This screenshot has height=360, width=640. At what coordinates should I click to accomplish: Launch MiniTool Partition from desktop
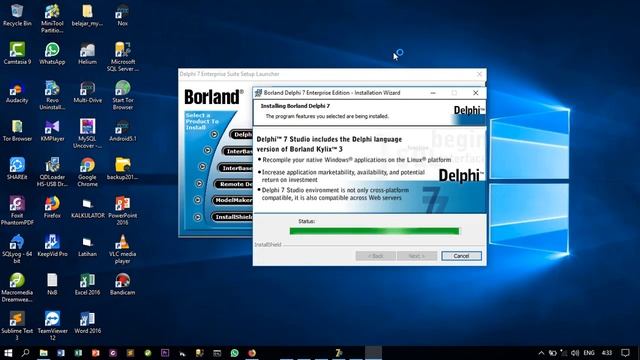52,18
